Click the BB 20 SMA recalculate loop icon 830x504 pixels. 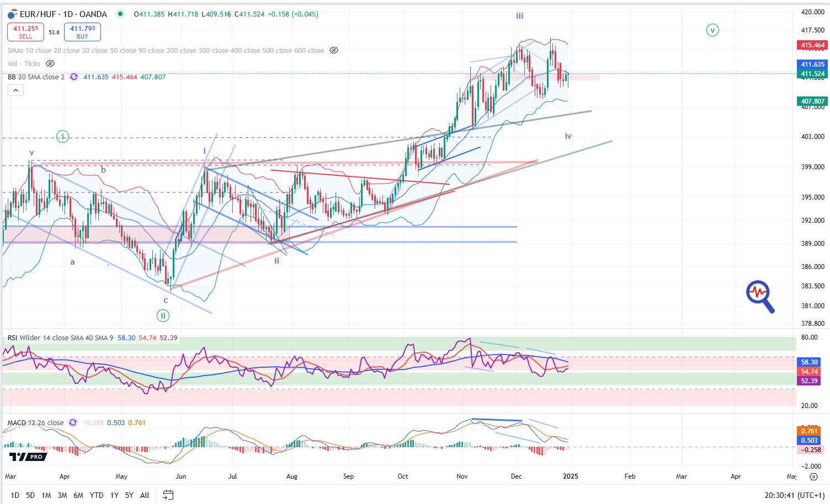click(x=73, y=77)
